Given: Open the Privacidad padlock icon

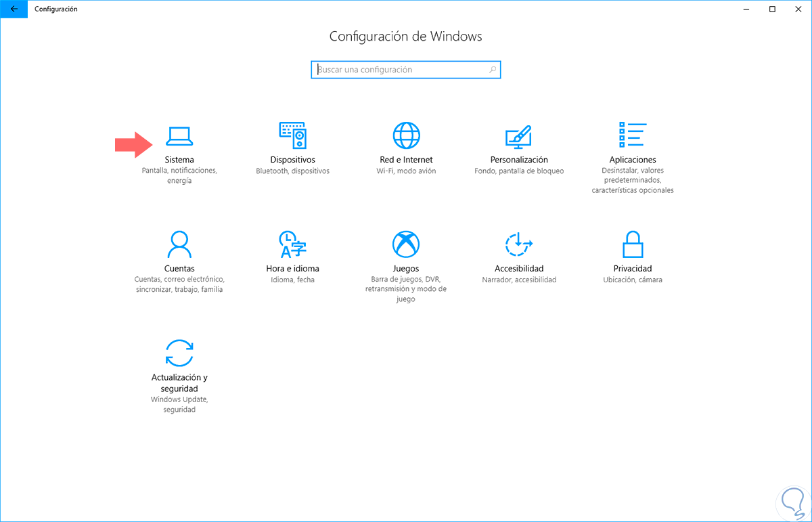Looking at the screenshot, I should tap(633, 244).
